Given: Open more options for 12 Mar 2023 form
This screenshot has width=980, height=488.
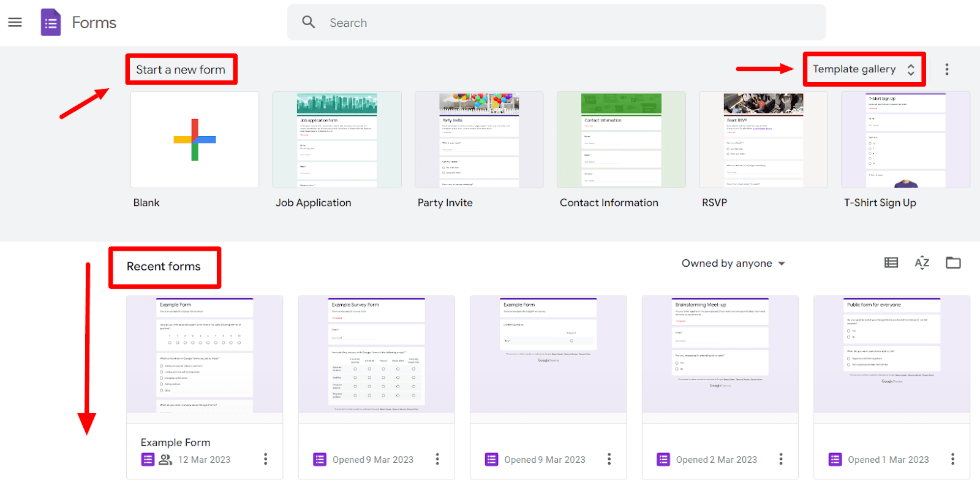Looking at the screenshot, I should tap(265, 459).
